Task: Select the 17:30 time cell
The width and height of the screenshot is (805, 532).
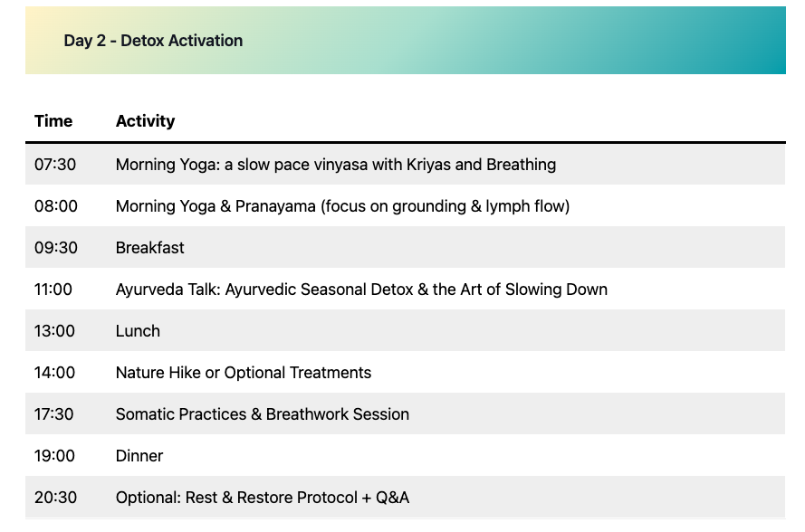Action: point(55,414)
